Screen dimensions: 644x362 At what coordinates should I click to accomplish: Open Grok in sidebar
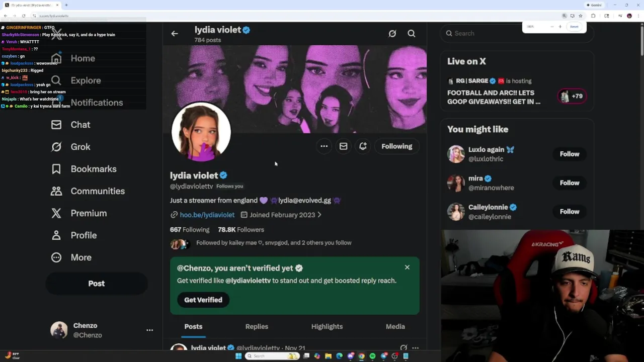pos(71,147)
